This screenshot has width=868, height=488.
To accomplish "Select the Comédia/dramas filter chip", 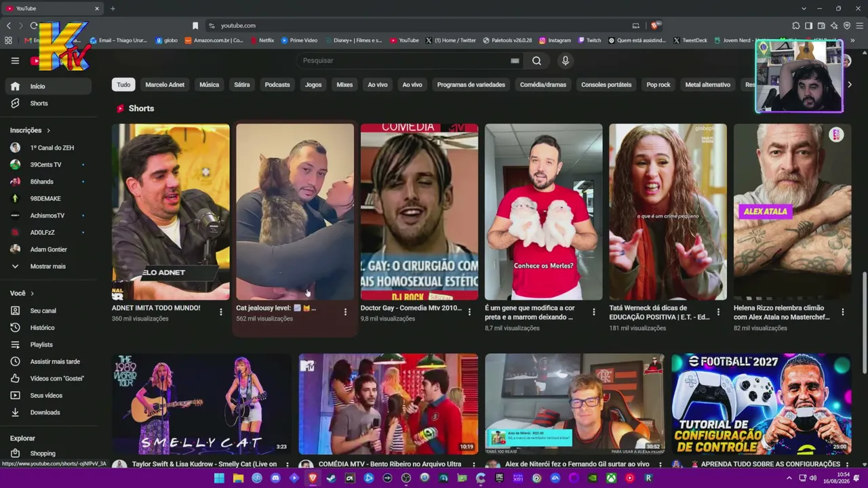I will click(542, 85).
